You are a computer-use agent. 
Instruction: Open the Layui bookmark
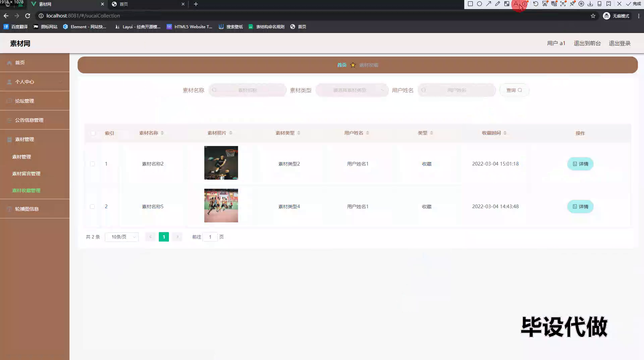pyautogui.click(x=138, y=27)
